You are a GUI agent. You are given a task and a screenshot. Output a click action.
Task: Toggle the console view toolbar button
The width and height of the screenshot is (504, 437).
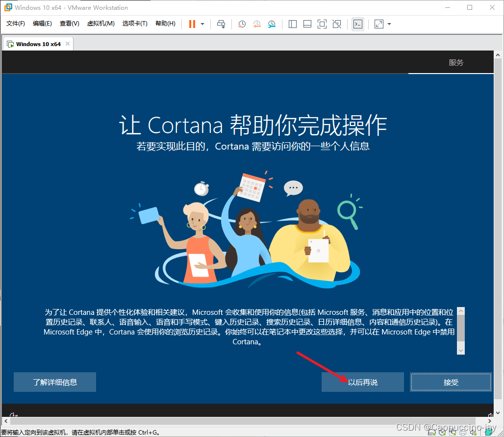tap(358, 24)
